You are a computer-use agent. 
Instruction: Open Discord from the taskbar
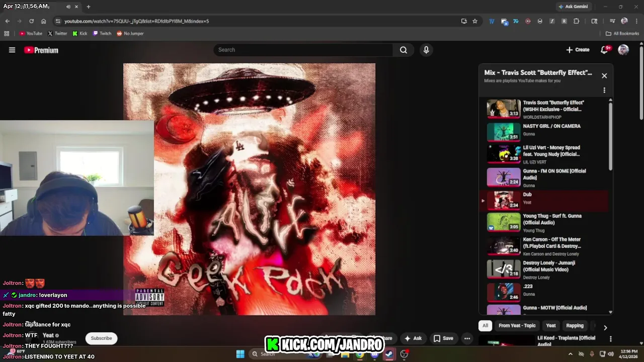point(374,354)
